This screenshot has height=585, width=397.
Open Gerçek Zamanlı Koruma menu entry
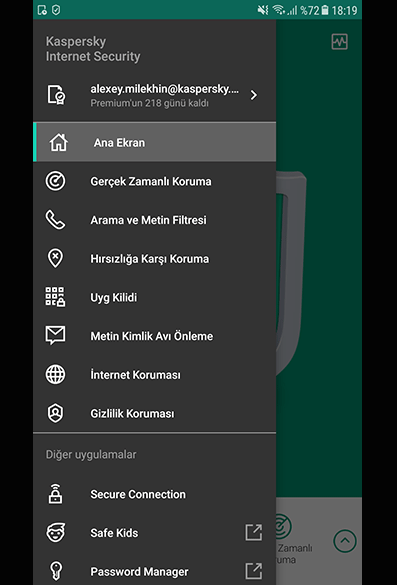tap(154, 181)
